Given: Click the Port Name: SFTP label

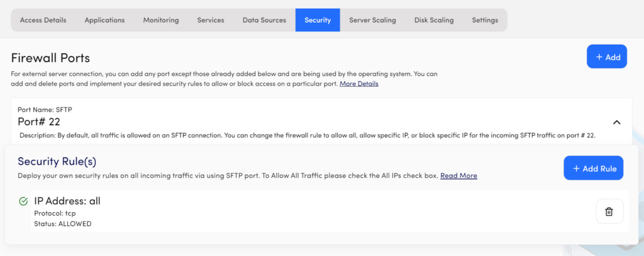Looking at the screenshot, I should (45, 109).
